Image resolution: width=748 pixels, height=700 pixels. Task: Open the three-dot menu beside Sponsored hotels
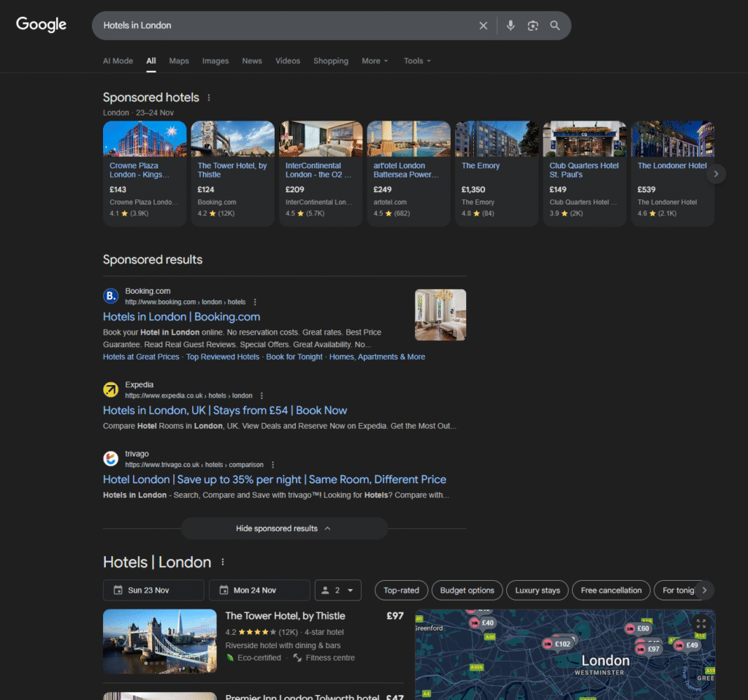pyautogui.click(x=209, y=96)
